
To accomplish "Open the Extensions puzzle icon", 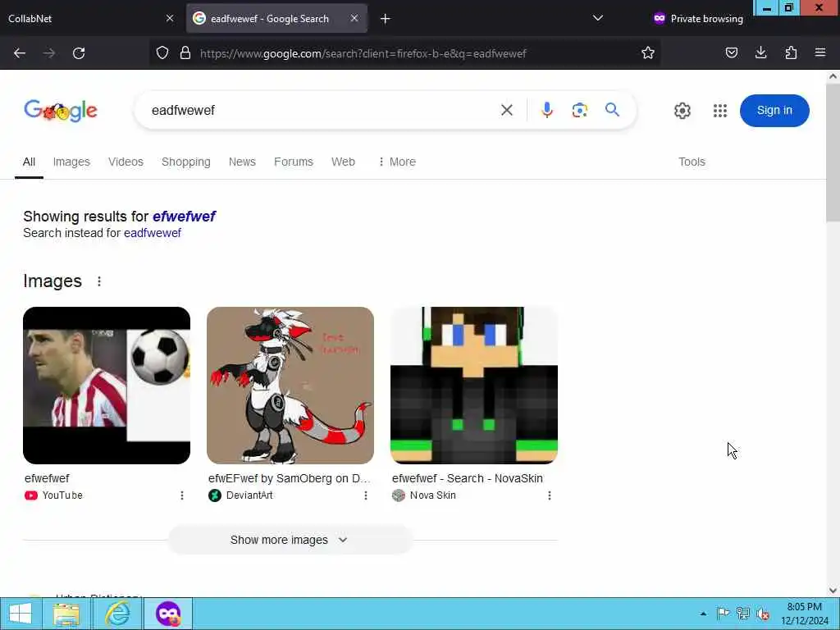I will pyautogui.click(x=791, y=52).
